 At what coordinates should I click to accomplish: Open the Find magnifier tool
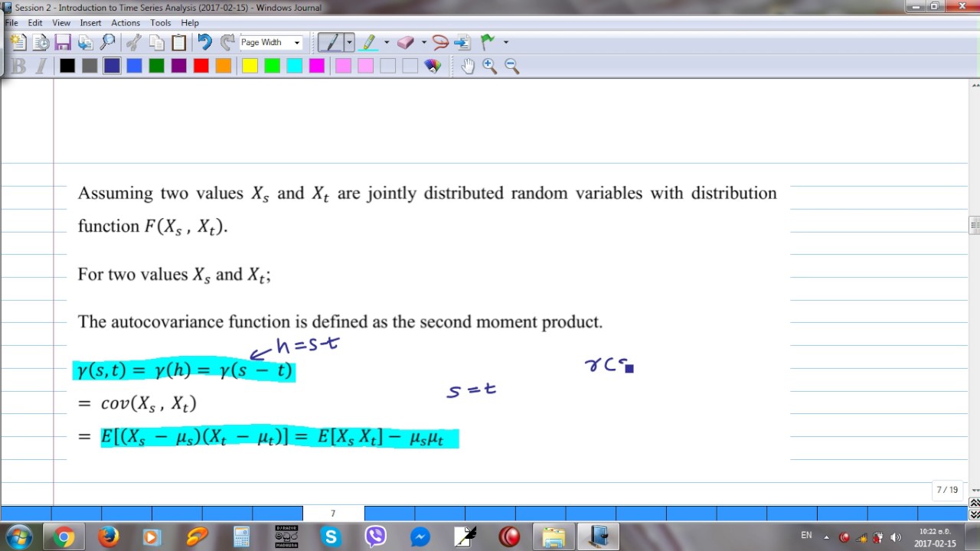[x=108, y=43]
